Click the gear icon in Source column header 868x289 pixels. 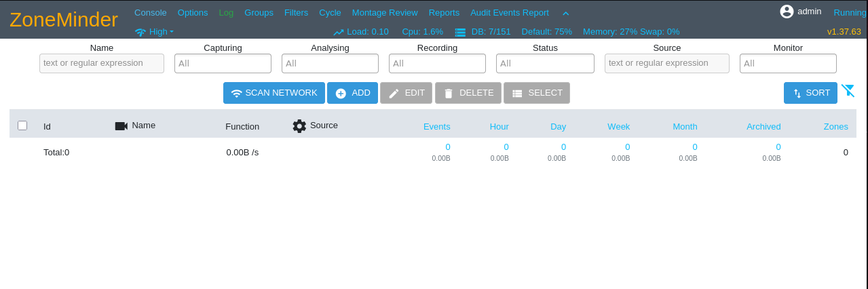click(x=299, y=126)
